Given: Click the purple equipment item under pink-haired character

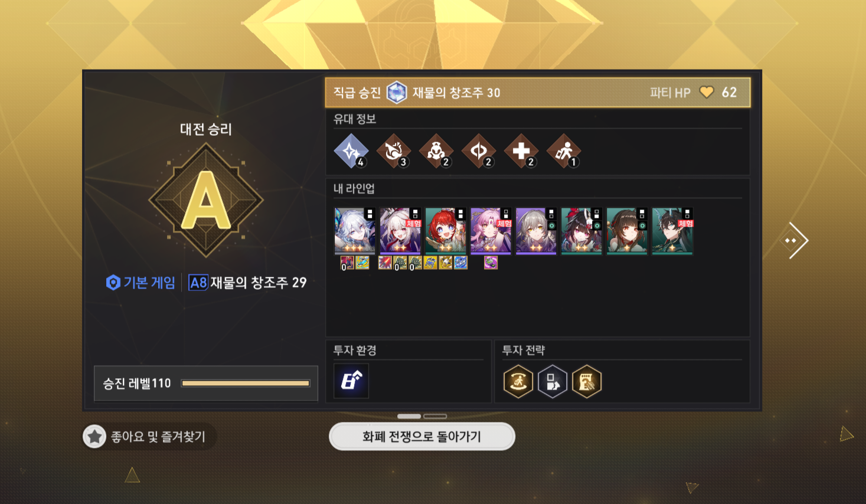Looking at the screenshot, I should pos(491,263).
